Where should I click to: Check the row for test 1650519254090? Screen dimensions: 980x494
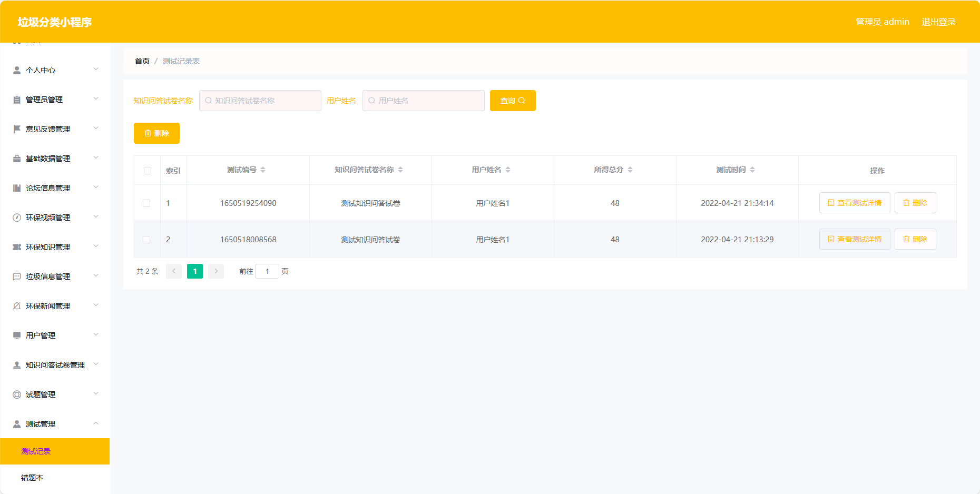click(x=146, y=203)
